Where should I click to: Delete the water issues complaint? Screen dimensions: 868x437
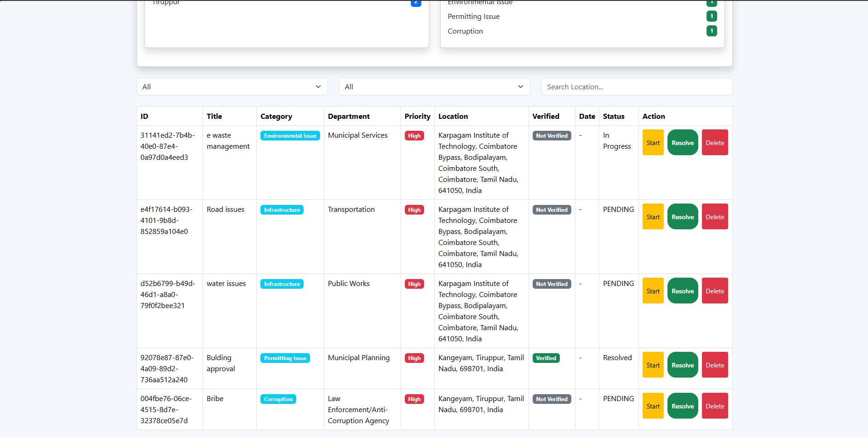pos(715,291)
